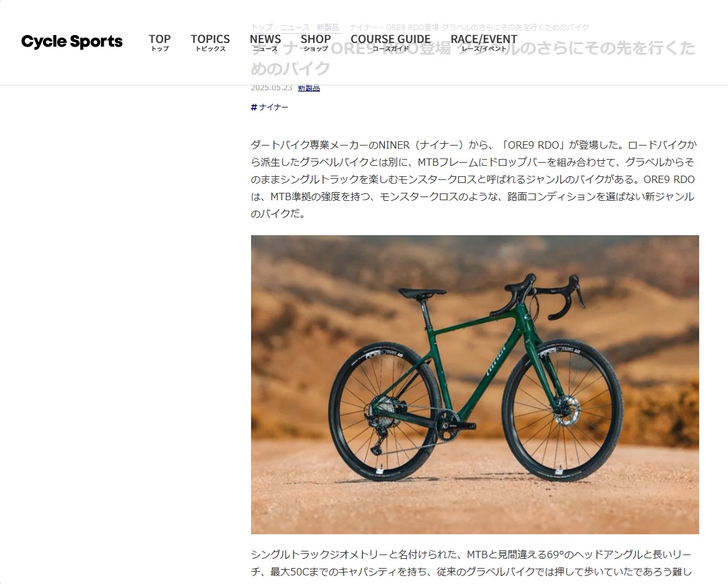
Task: Click the intro paragraph starting ダートバイク専業メーカー
Action: 474,179
